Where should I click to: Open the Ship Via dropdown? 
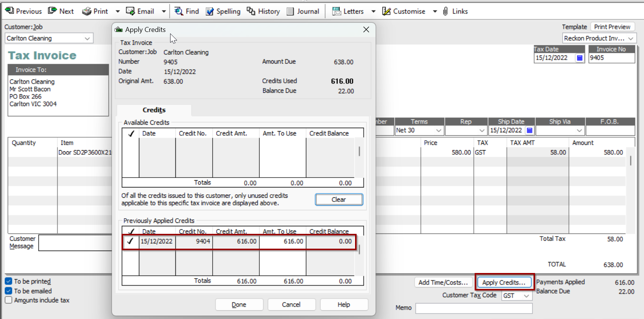coord(579,130)
